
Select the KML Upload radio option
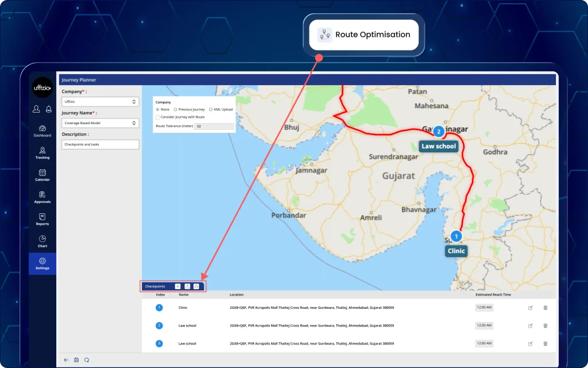[211, 110]
